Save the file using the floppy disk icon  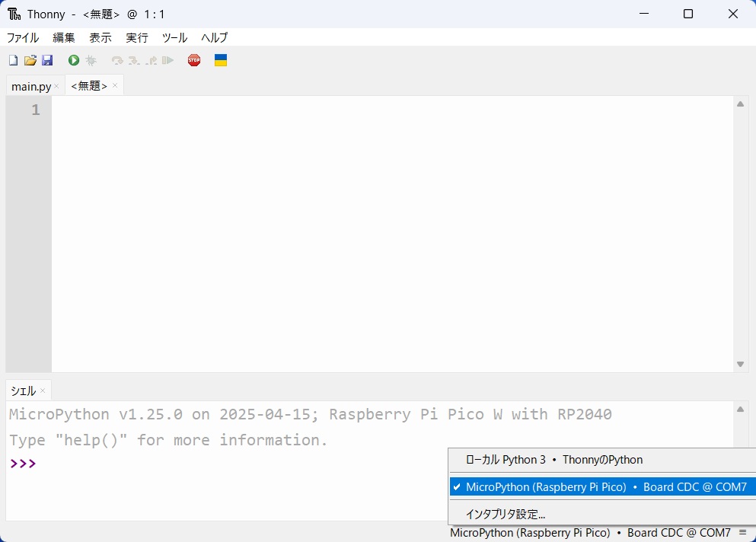(47, 60)
